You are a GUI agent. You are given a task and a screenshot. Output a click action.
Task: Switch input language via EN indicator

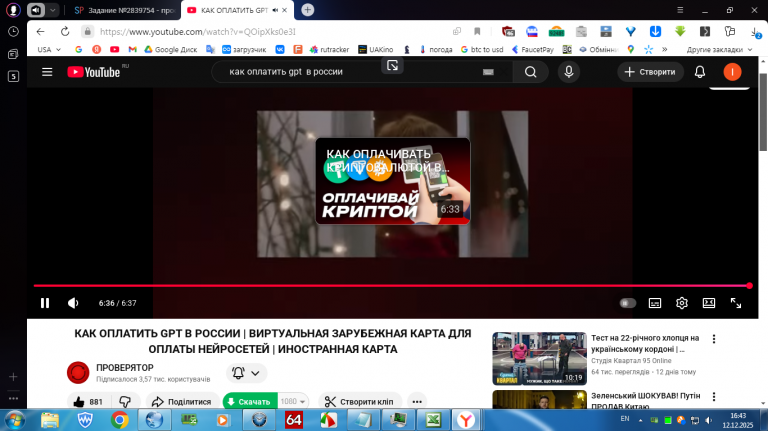pyautogui.click(x=625, y=419)
